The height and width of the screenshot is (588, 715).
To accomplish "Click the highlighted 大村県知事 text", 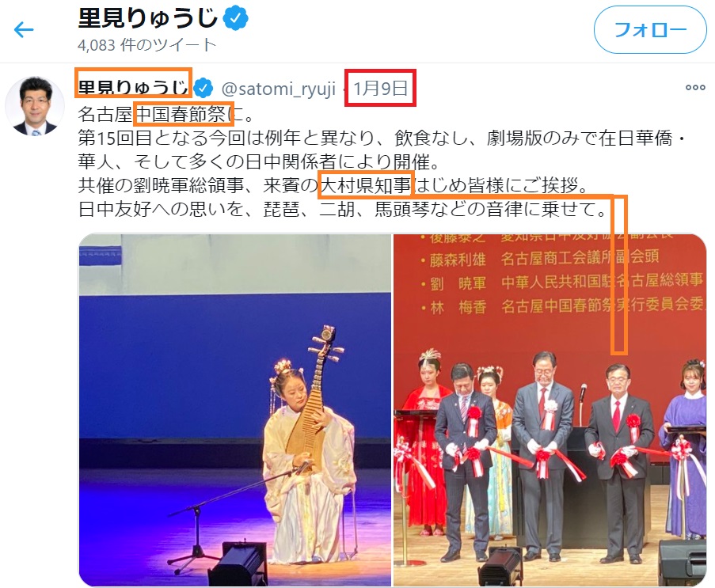I will click(x=366, y=185).
